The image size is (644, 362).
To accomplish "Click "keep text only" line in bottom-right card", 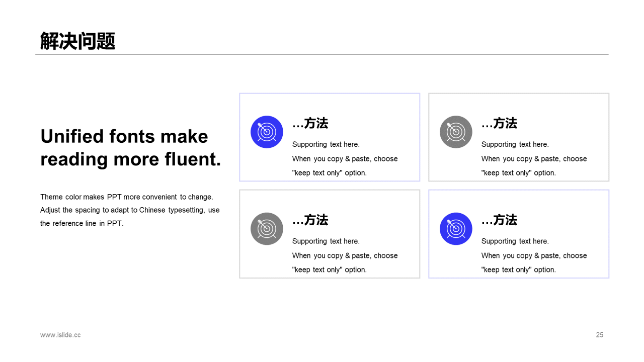I will 519,270.
